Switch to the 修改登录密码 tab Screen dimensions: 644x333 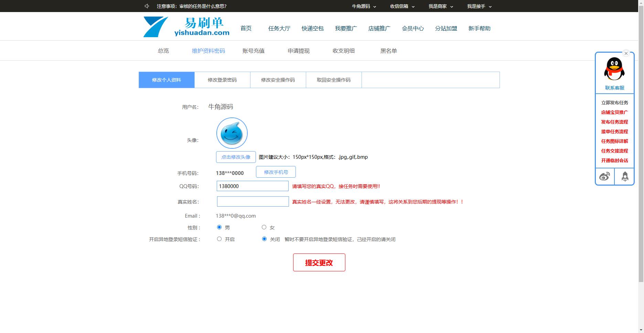[x=222, y=80]
